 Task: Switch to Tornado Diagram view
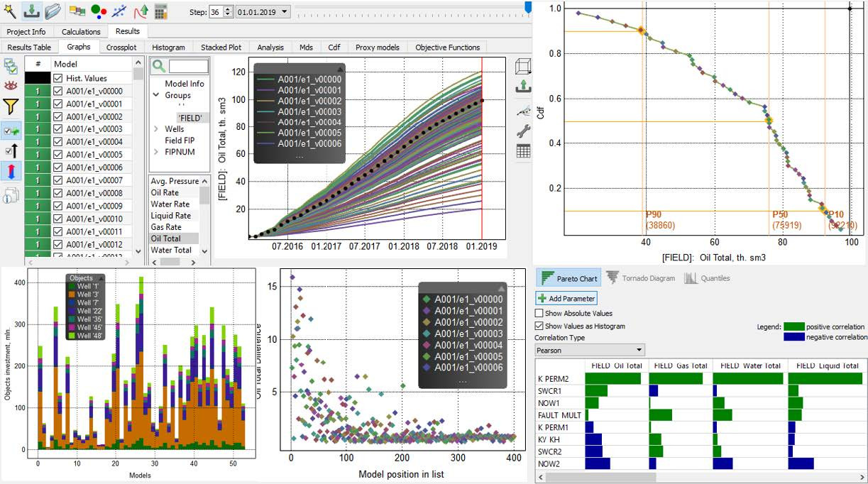640,278
